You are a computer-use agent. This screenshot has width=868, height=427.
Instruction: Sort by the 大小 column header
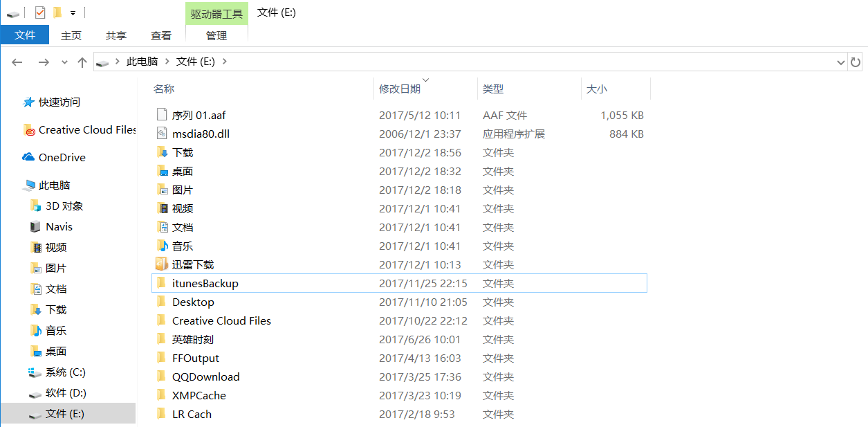coord(597,89)
